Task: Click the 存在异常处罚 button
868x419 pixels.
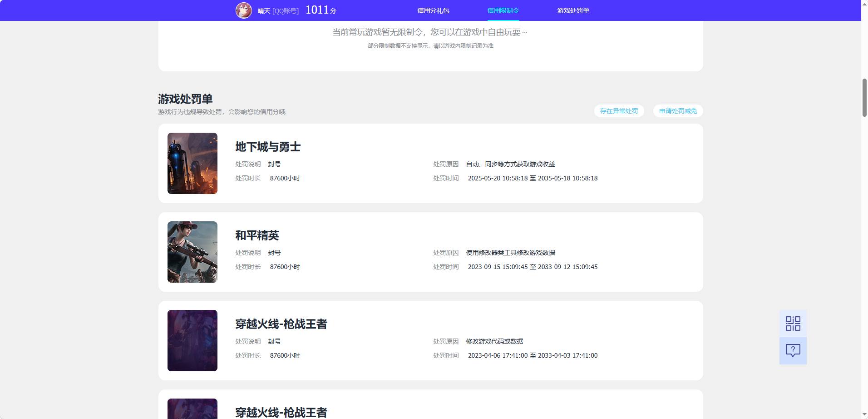Action: tap(619, 111)
